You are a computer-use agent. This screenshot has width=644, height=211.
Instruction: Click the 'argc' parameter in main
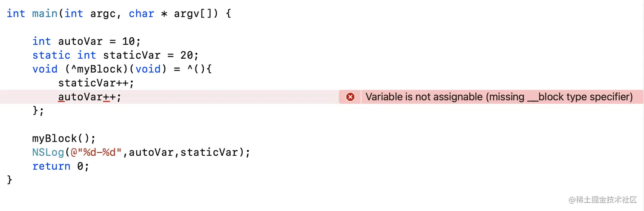(103, 14)
